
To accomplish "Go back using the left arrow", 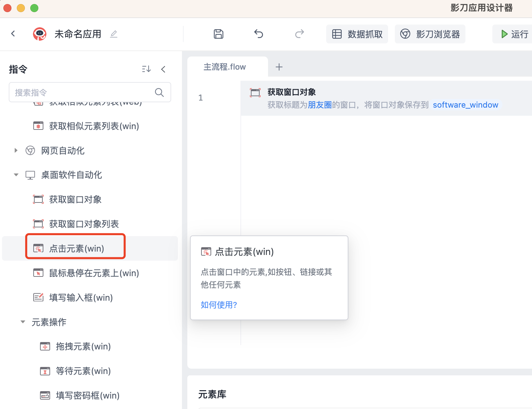I will point(13,34).
